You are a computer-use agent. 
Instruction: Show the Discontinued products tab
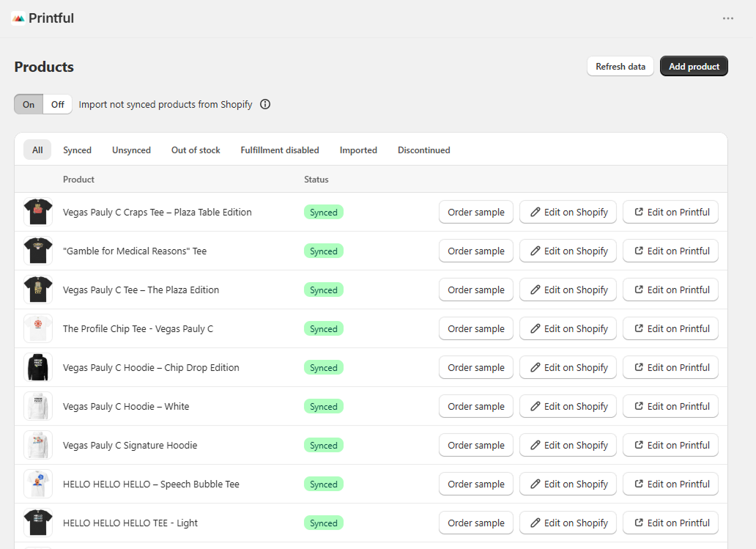pos(424,150)
